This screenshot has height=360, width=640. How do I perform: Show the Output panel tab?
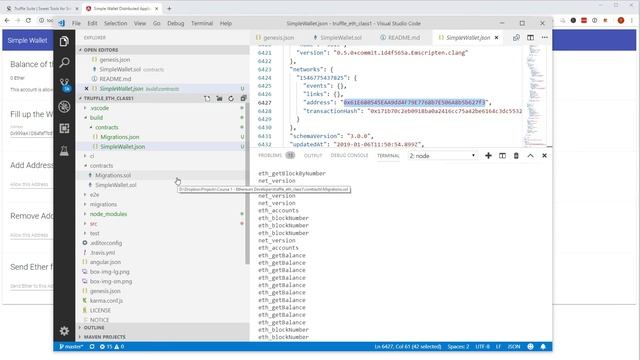coord(313,156)
